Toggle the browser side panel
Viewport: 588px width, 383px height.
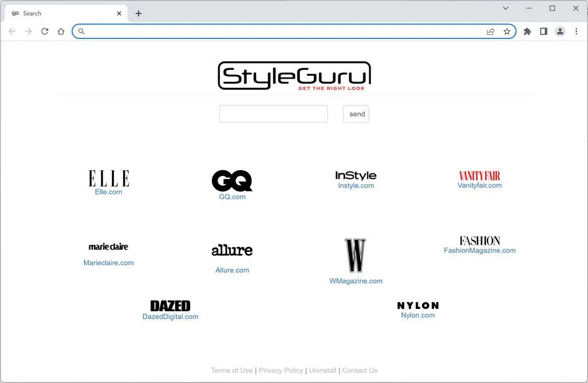tap(544, 31)
